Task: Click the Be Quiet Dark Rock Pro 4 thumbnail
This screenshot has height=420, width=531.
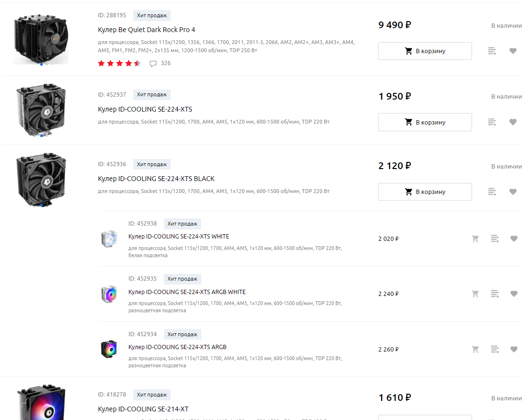Action: point(41,38)
